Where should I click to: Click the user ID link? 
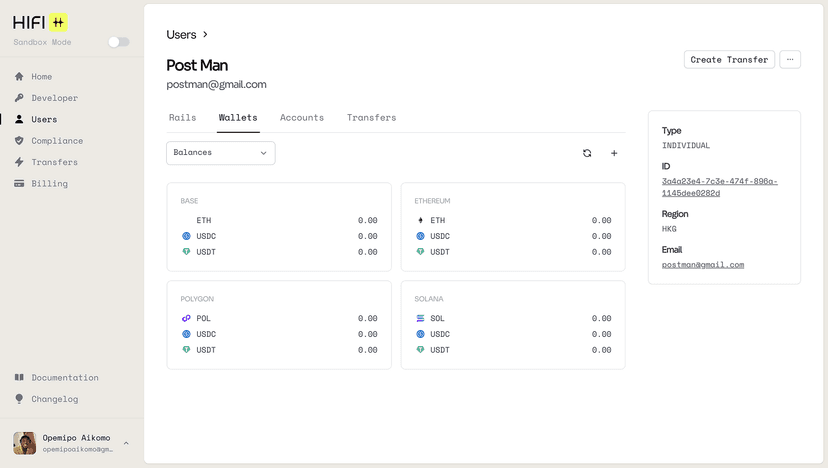pos(719,187)
